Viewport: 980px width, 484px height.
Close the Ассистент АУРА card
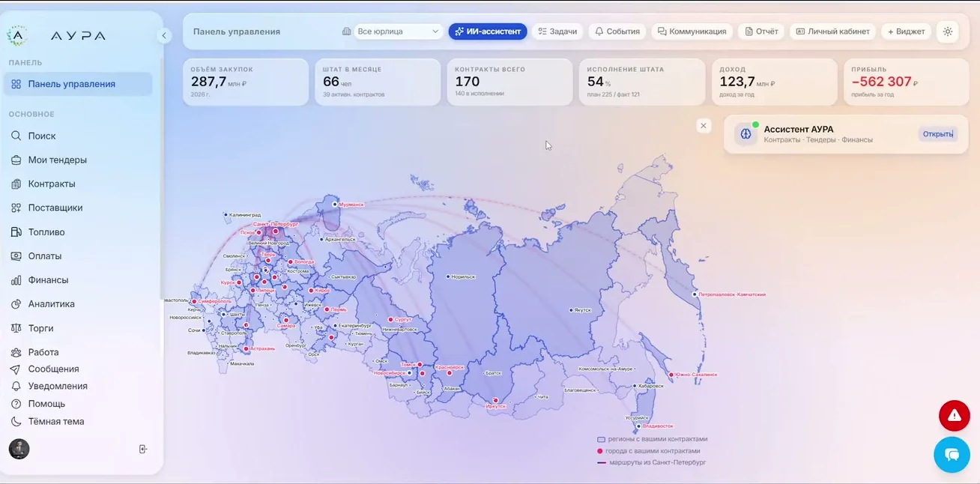[704, 126]
